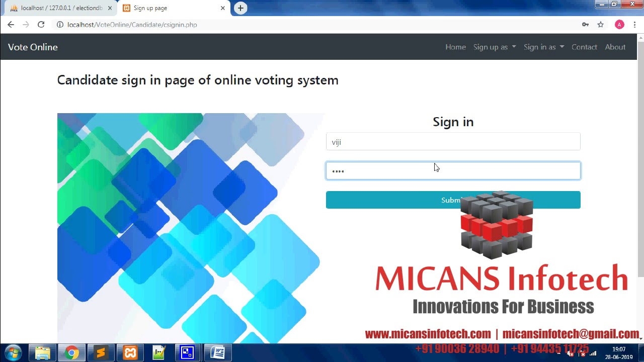
Task: Focus the username field containing viji
Action: coord(453,142)
